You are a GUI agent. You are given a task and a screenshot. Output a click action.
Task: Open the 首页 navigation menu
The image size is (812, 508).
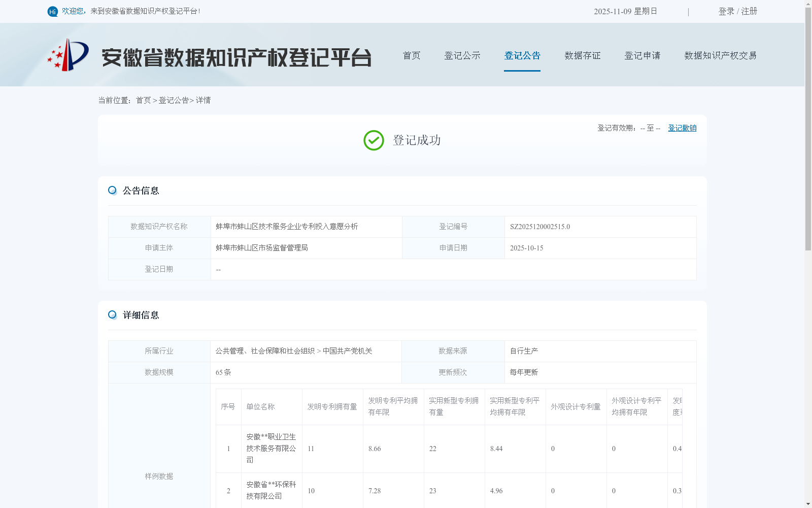[412, 55]
